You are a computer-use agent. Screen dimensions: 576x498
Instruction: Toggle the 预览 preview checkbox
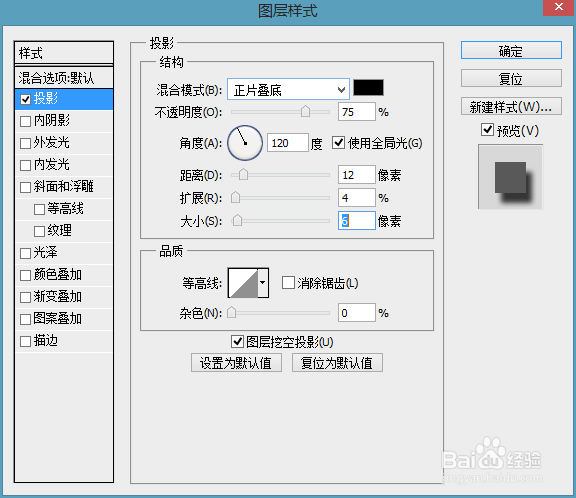(487, 130)
